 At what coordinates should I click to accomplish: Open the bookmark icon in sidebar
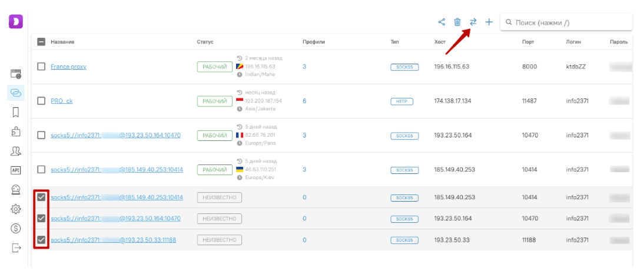click(x=16, y=112)
